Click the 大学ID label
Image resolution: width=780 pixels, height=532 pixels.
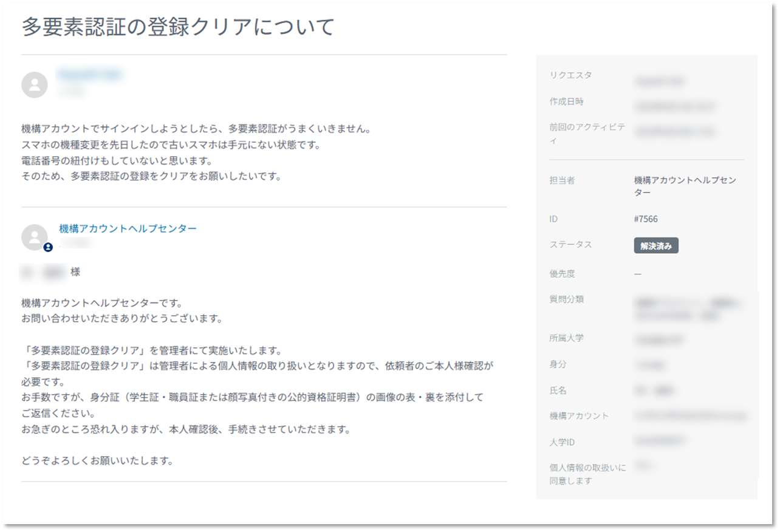[562, 442]
